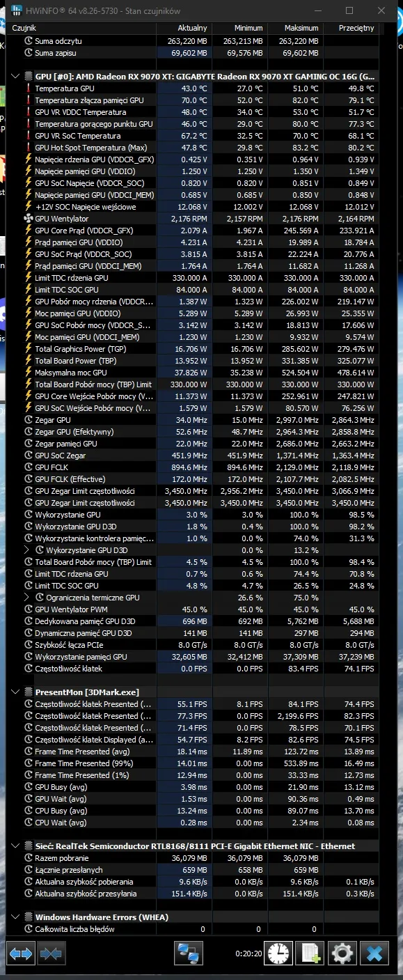This screenshot has width=403, height=980.
Task: Select Zegar pamięci GPU row
Action: pos(193,444)
